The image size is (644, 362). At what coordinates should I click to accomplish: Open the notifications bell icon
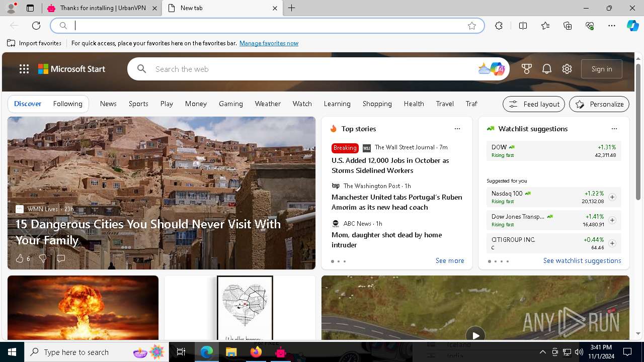tap(547, 69)
